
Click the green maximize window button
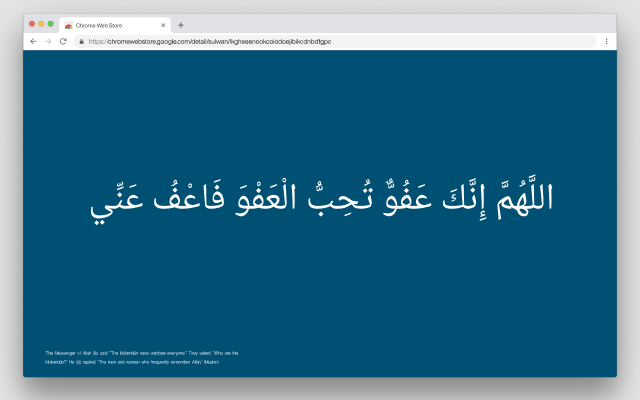click(x=51, y=24)
